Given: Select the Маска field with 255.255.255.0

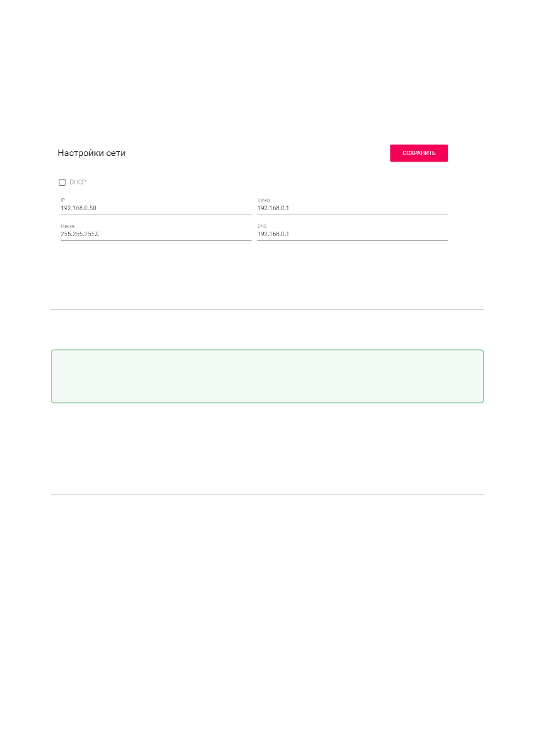Looking at the screenshot, I should point(155,234).
